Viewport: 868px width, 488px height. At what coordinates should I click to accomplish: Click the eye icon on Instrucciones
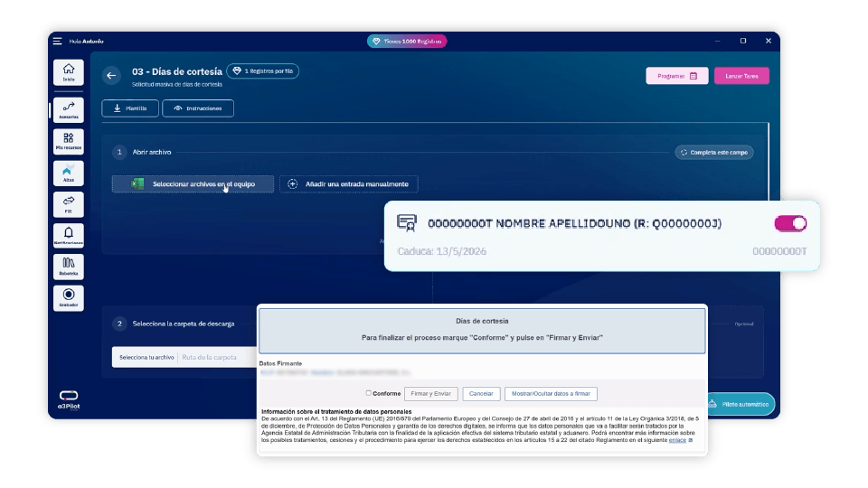(x=178, y=108)
